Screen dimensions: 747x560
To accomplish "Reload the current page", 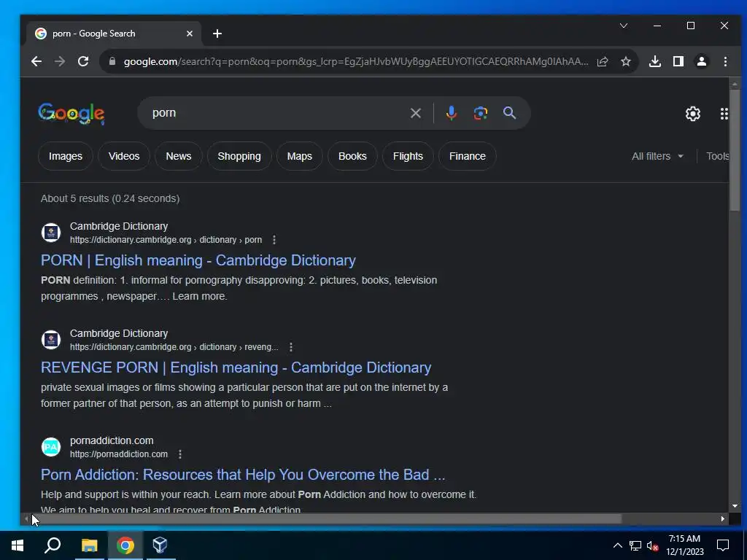I will point(83,61).
